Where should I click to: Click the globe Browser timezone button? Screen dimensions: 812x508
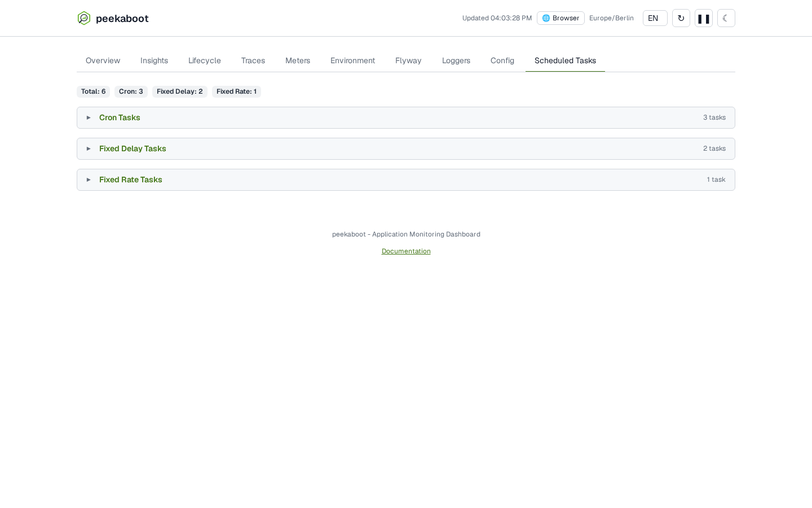(x=561, y=18)
